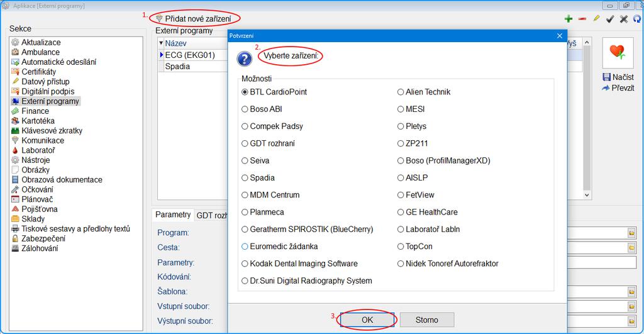Select Compek Padsy radio option
This screenshot has width=644, height=334.
pyautogui.click(x=272, y=126)
